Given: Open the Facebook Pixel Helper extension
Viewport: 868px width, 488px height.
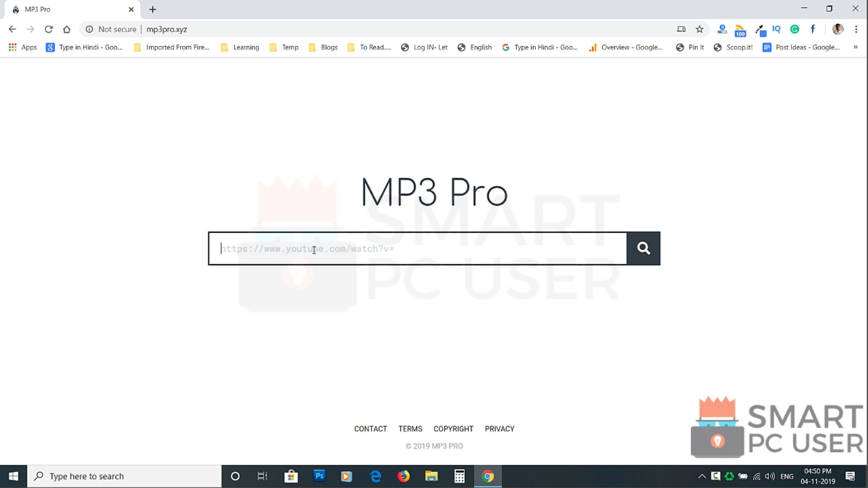Looking at the screenshot, I should click(x=813, y=29).
